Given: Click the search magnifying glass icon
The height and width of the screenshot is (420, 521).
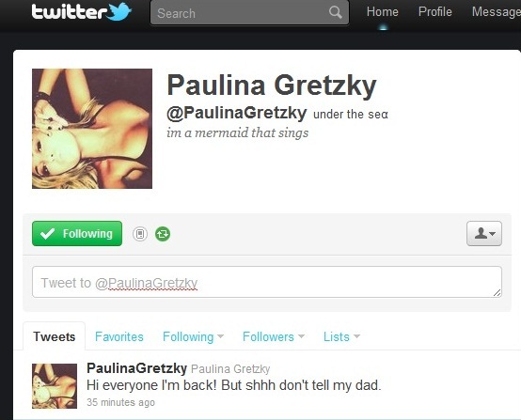Looking at the screenshot, I should point(335,12).
